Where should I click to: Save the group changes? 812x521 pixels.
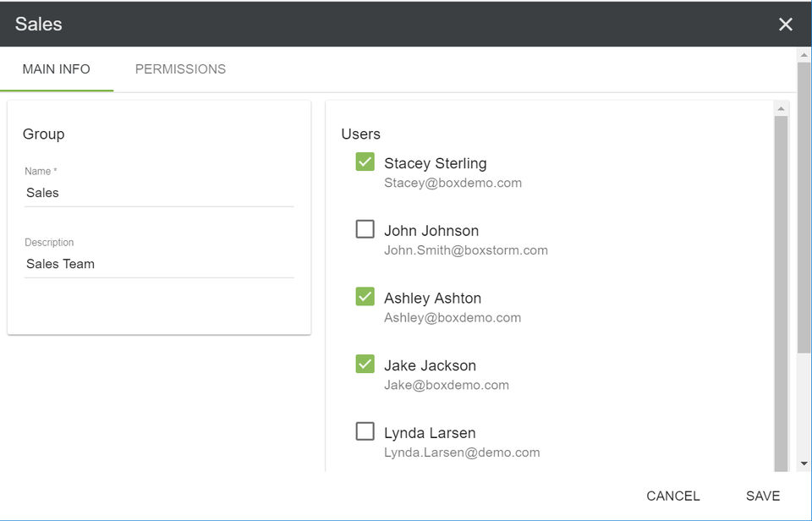(763, 496)
